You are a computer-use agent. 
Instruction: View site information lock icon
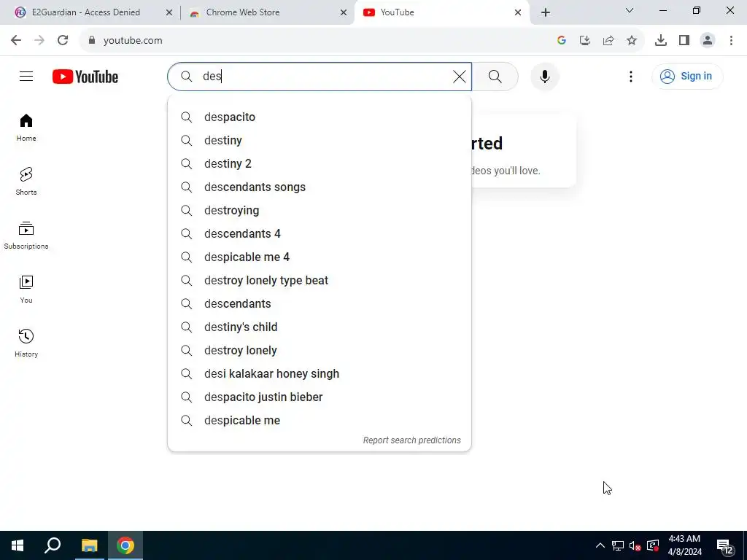click(x=92, y=40)
